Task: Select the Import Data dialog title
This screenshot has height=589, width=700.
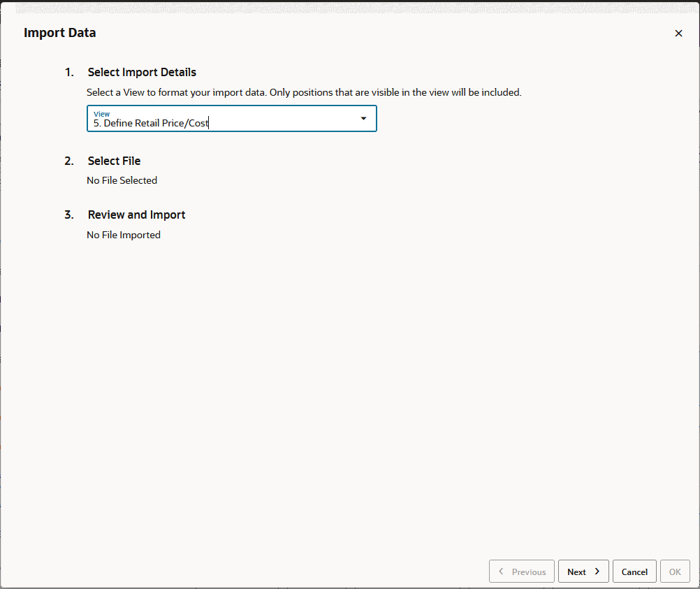Action: pyautogui.click(x=59, y=33)
